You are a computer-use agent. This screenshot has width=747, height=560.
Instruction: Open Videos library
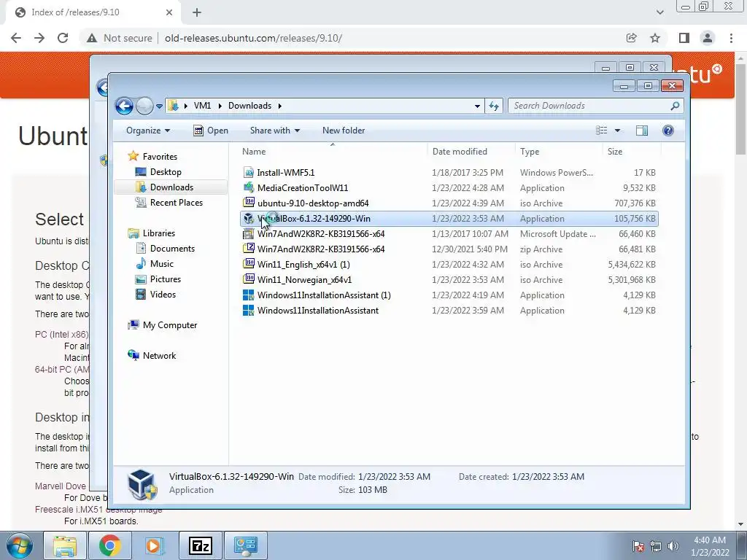(x=163, y=295)
